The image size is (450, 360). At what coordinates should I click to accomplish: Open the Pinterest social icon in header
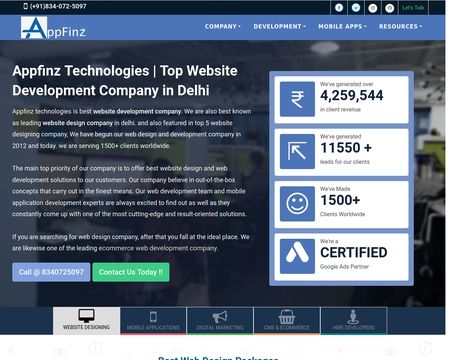coord(389,8)
